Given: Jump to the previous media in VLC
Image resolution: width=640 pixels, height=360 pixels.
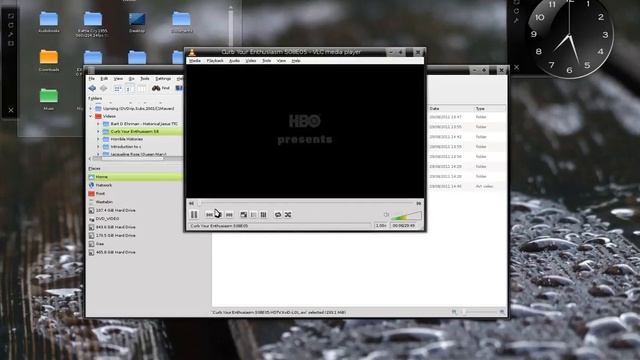Looking at the screenshot, I should (209, 215).
